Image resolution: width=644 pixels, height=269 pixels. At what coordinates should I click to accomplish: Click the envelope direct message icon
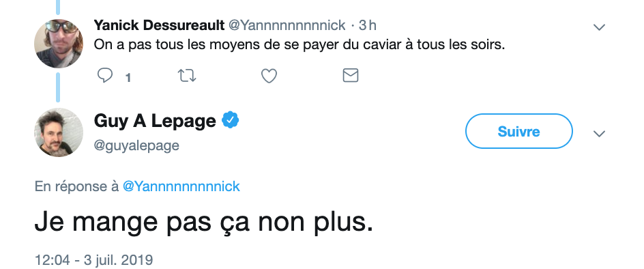(x=351, y=75)
